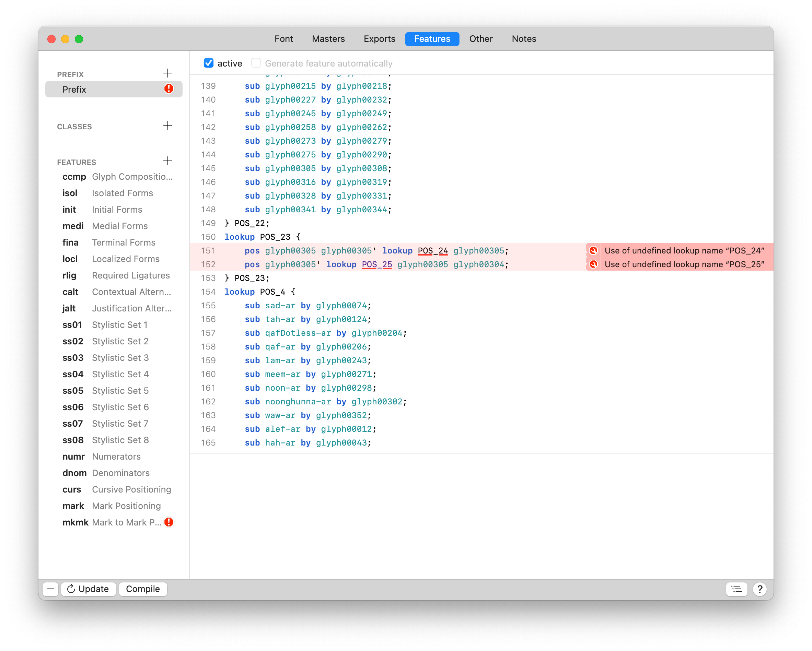Select ccmp Glyph Composition feature
The image size is (812, 651).
tap(114, 177)
